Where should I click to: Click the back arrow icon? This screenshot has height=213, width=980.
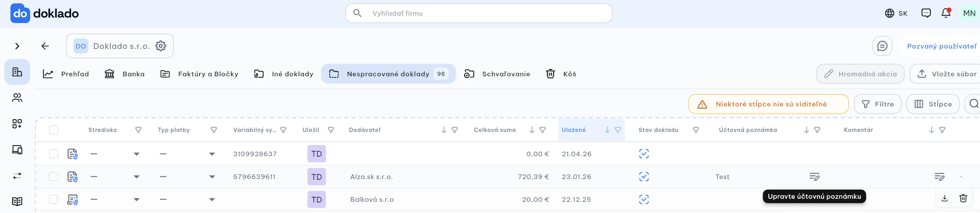click(x=45, y=46)
